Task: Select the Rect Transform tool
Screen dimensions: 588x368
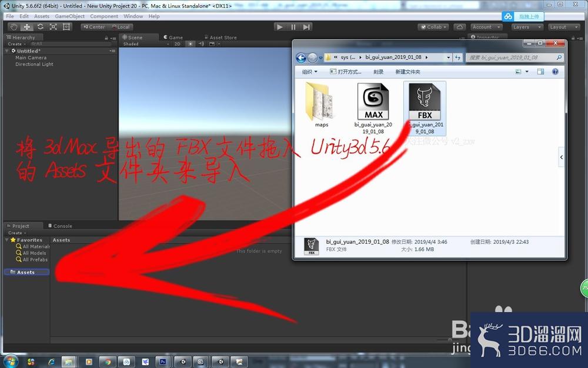Action: coord(66,27)
